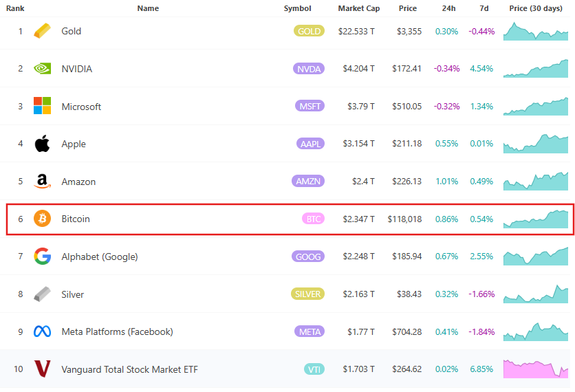Click the 6.85% seven-day change
The height and width of the screenshot is (392, 575).
(481, 369)
